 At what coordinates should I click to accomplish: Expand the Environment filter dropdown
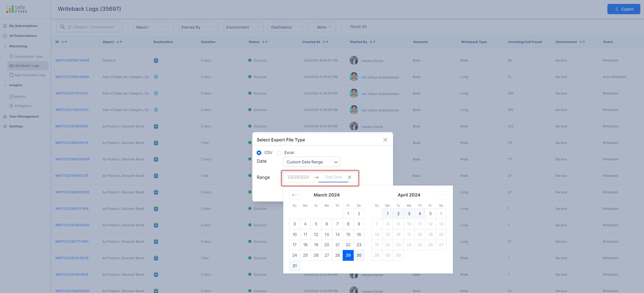[x=243, y=27]
